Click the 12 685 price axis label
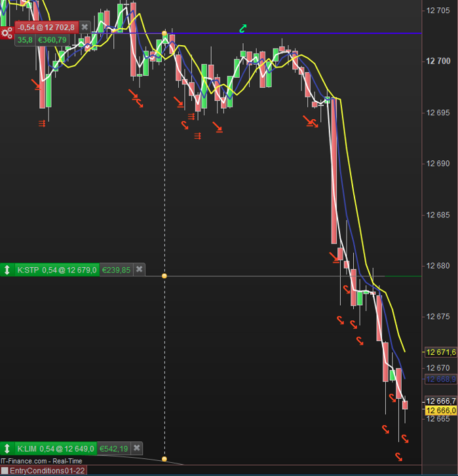Viewport: 458px width, 476px height. 438,215
